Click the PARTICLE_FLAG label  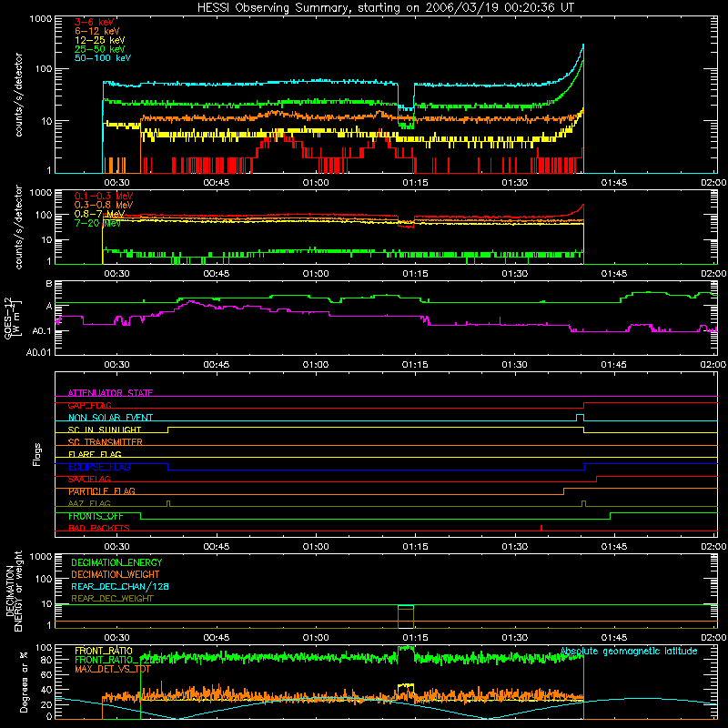tap(102, 490)
